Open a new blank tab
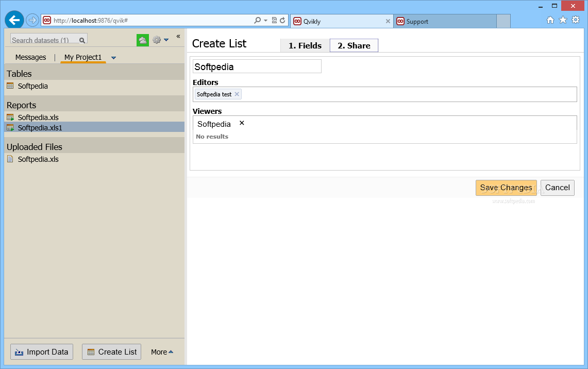Screen dimensions: 588x369 (503, 21)
